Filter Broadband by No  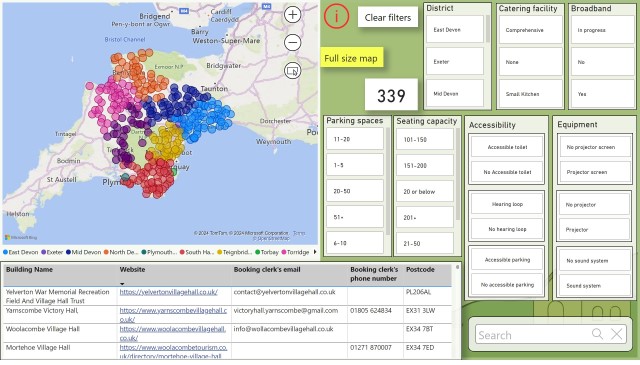[603, 62]
